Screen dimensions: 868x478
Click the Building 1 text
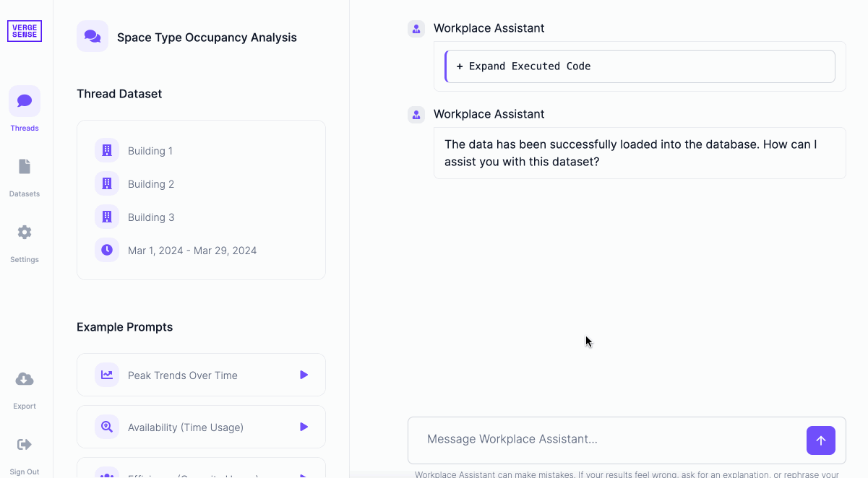coord(150,151)
